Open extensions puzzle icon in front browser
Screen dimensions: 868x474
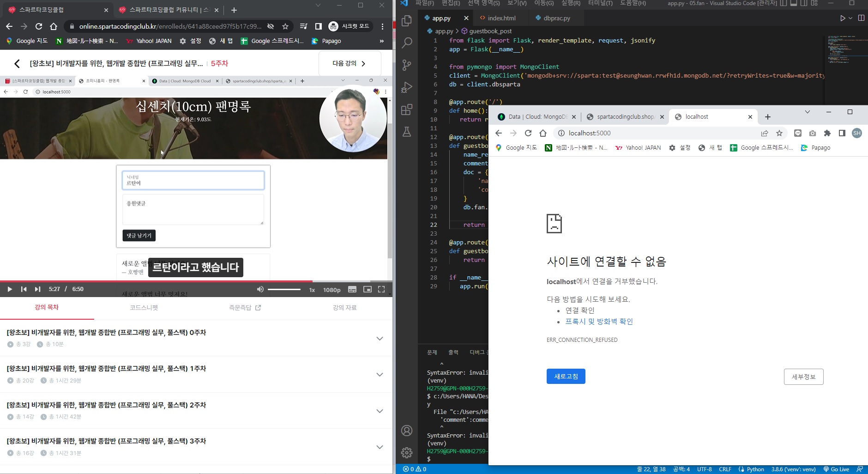tap(827, 133)
